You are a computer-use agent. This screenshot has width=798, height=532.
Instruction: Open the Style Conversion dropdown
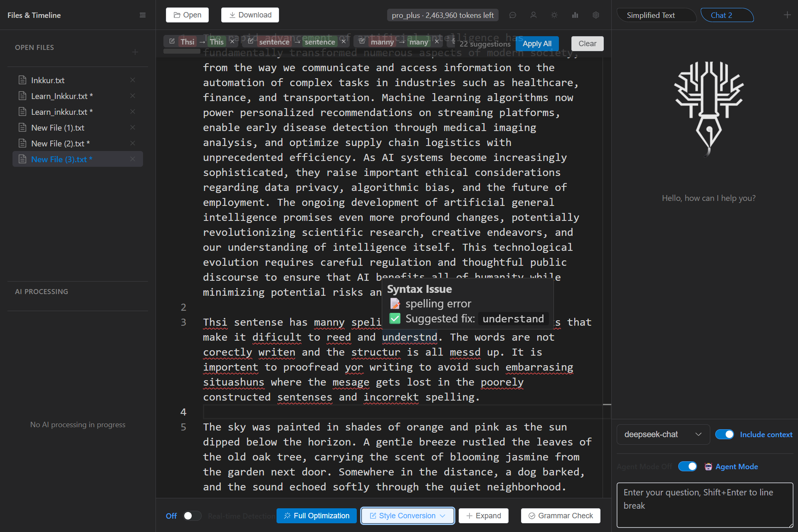pos(408,516)
